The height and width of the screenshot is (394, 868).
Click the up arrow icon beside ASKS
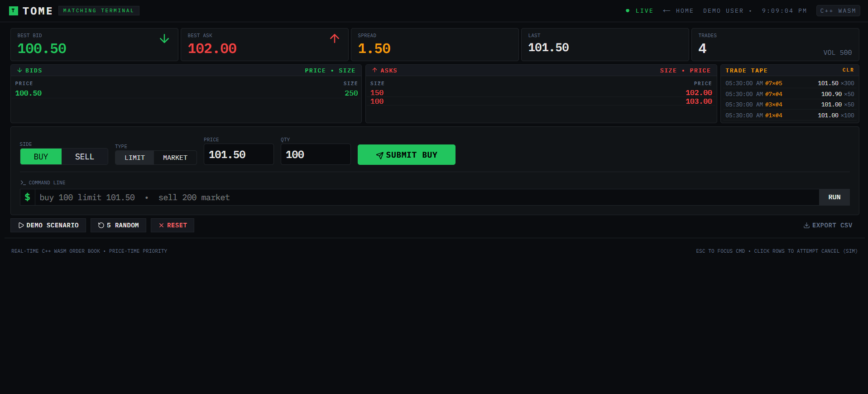click(374, 70)
